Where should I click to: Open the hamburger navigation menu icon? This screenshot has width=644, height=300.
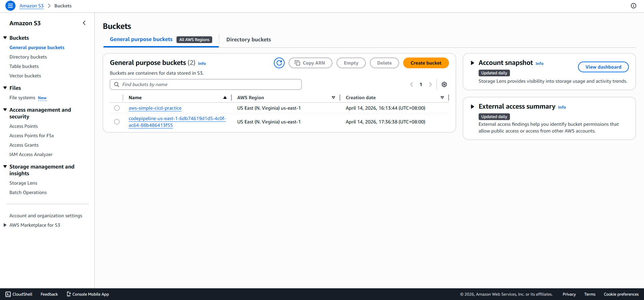10,6
